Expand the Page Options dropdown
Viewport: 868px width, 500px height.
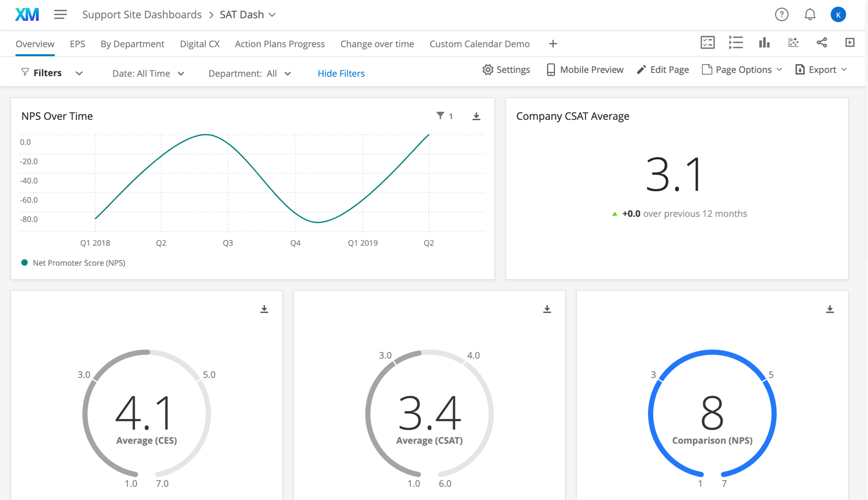click(741, 69)
